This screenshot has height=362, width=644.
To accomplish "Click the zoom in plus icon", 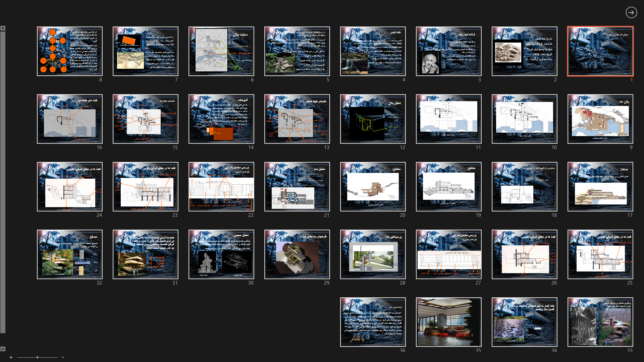I will pyautogui.click(x=11, y=357).
